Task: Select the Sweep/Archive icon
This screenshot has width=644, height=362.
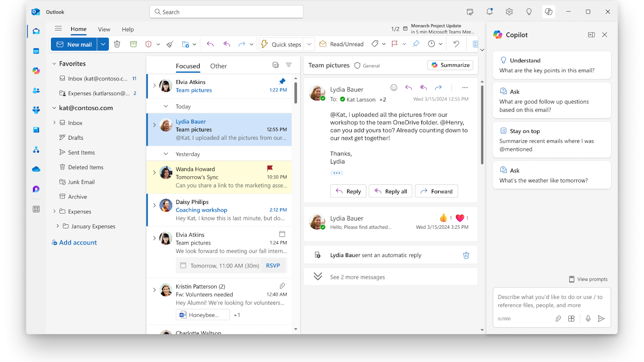Action: (169, 44)
